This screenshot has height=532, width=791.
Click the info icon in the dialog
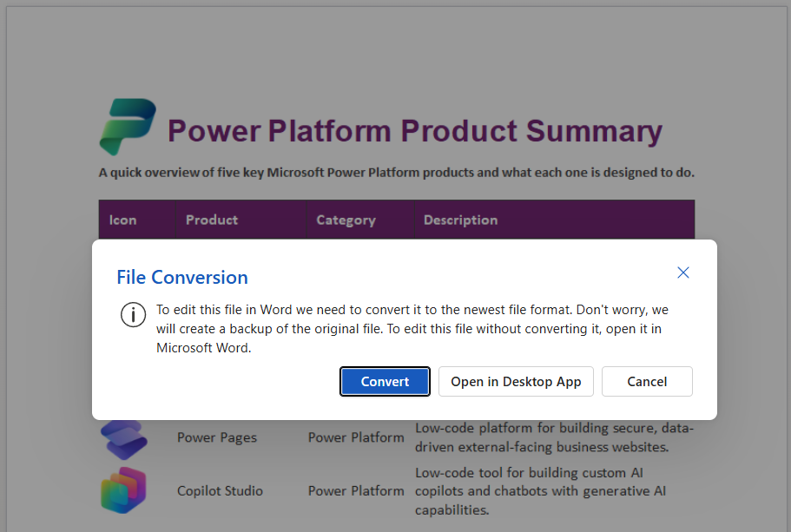pyautogui.click(x=133, y=315)
